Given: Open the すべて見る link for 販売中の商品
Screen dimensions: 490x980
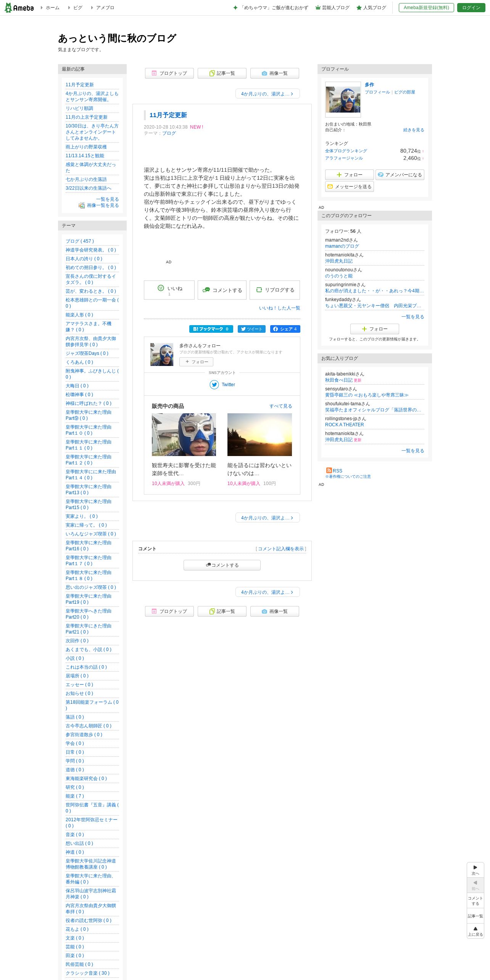Looking at the screenshot, I should (x=281, y=406).
